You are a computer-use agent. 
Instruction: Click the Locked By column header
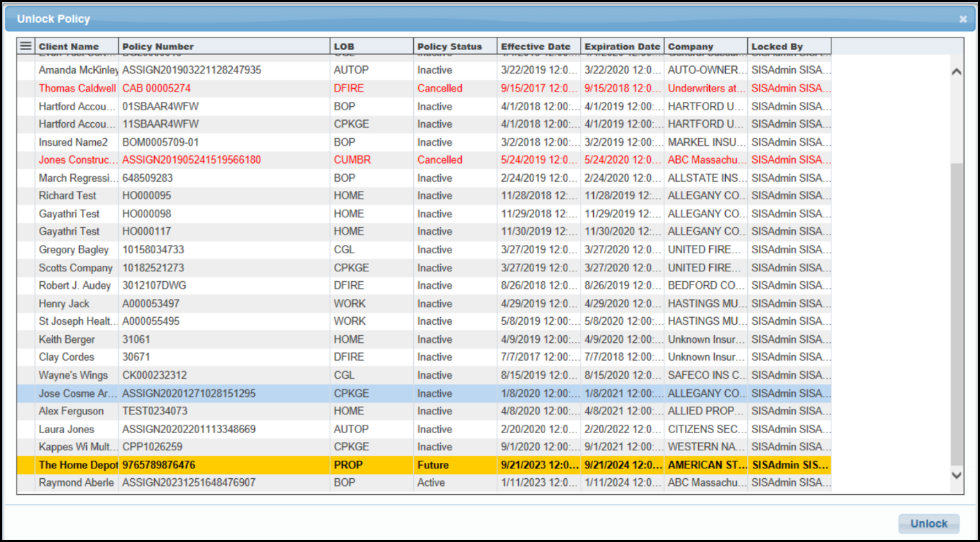(x=789, y=46)
